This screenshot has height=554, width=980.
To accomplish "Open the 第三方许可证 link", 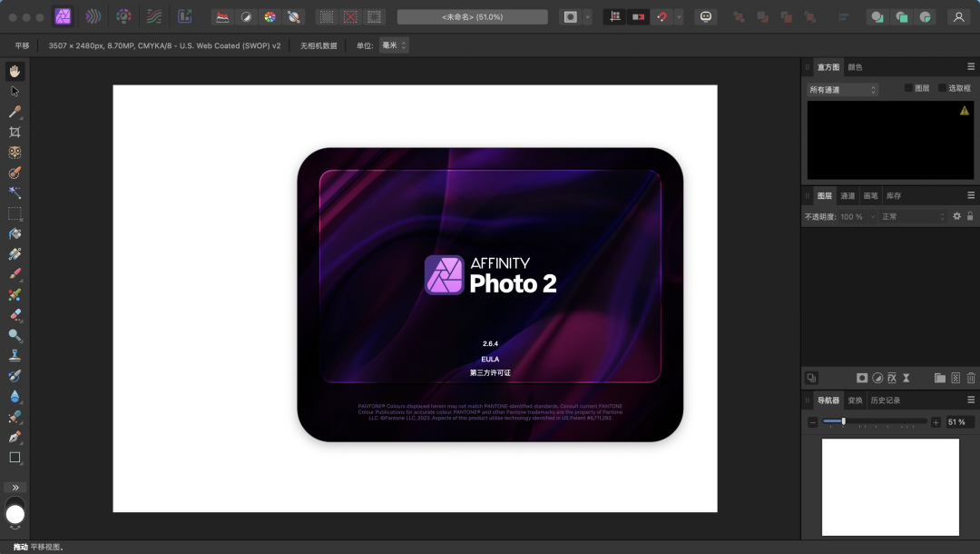I will click(490, 373).
